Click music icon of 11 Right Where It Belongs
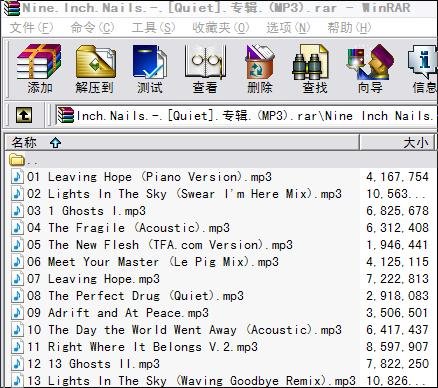The width and height of the screenshot is (438, 388). click(x=17, y=347)
